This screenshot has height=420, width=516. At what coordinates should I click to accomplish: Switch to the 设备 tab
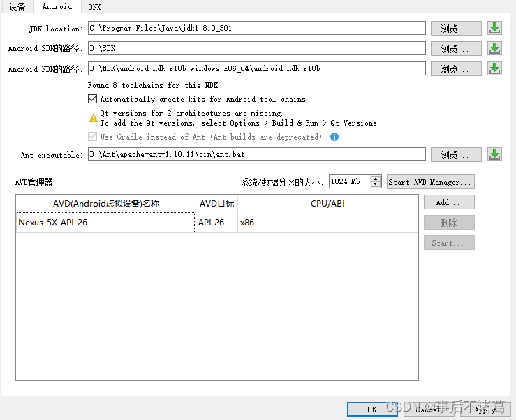[17, 7]
